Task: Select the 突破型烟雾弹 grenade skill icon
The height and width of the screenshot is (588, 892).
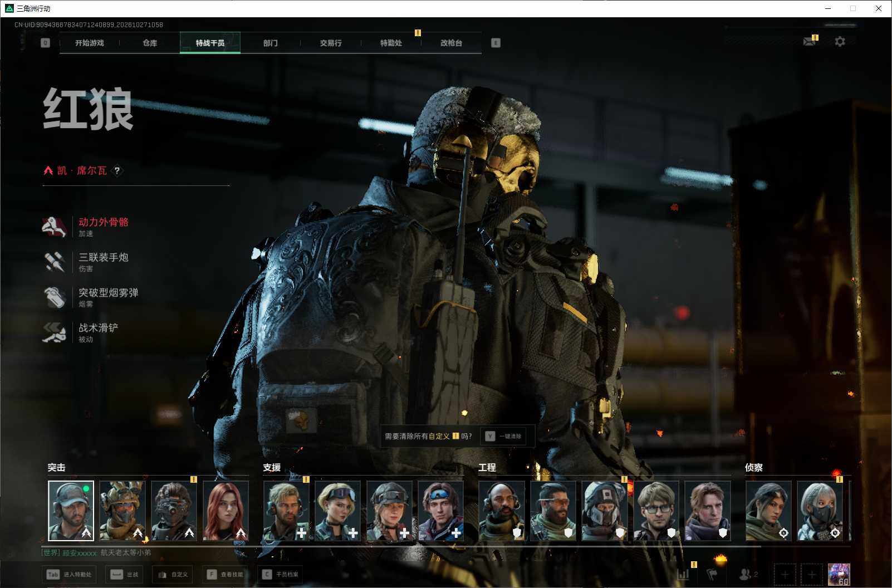Action: [54, 297]
